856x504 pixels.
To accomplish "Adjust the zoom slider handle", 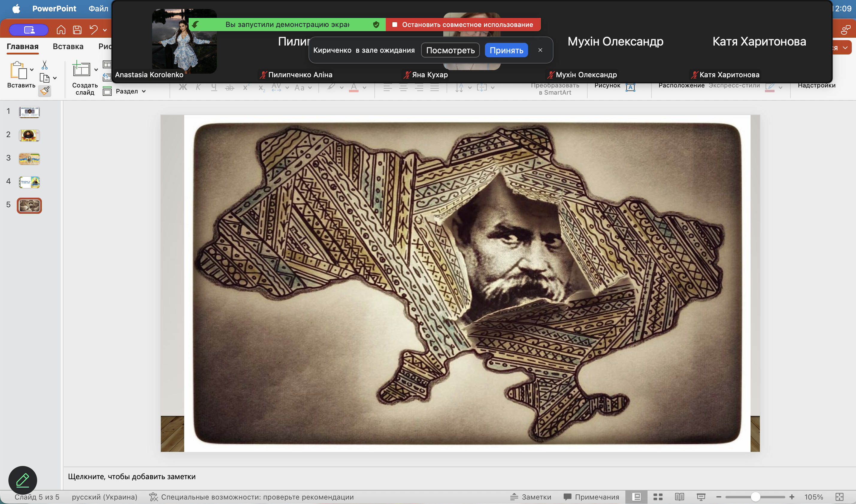I will point(755,497).
